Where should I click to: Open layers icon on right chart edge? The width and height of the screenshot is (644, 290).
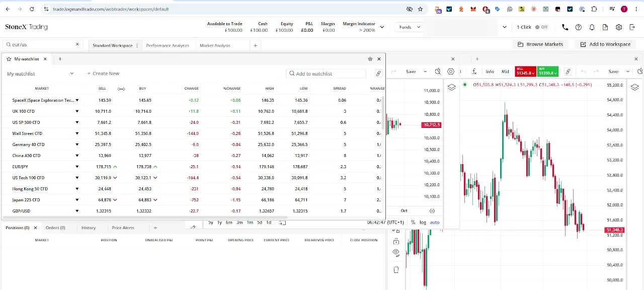tap(634, 88)
